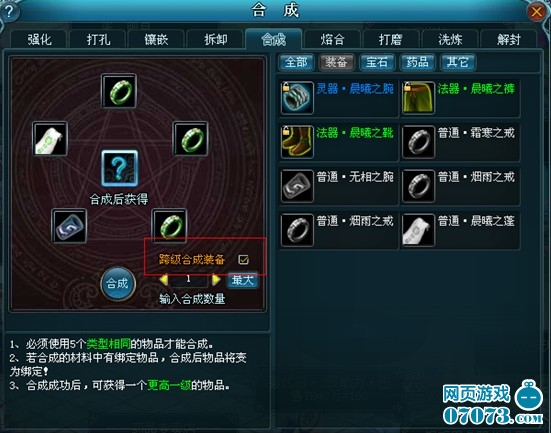Screen dimensions: 551x433
Task: Select the 法器·晨曦之裤 pants icon
Action: pos(418,98)
